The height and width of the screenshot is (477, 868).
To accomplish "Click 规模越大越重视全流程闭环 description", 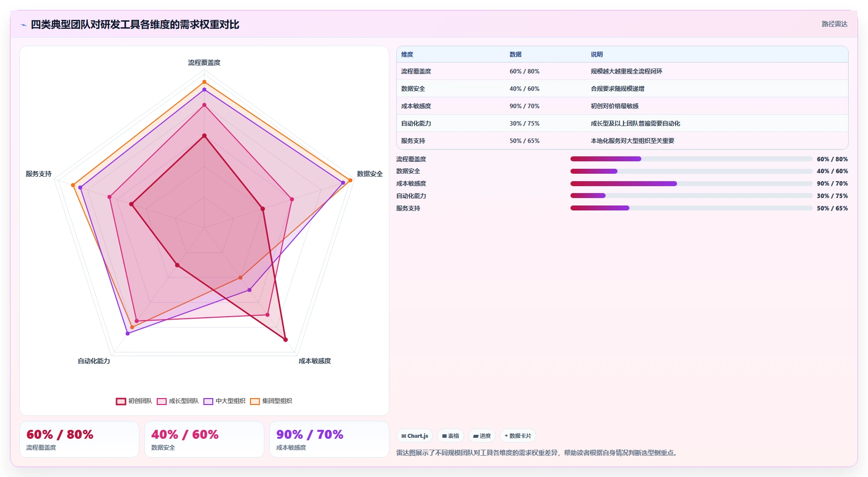I will click(x=626, y=71).
